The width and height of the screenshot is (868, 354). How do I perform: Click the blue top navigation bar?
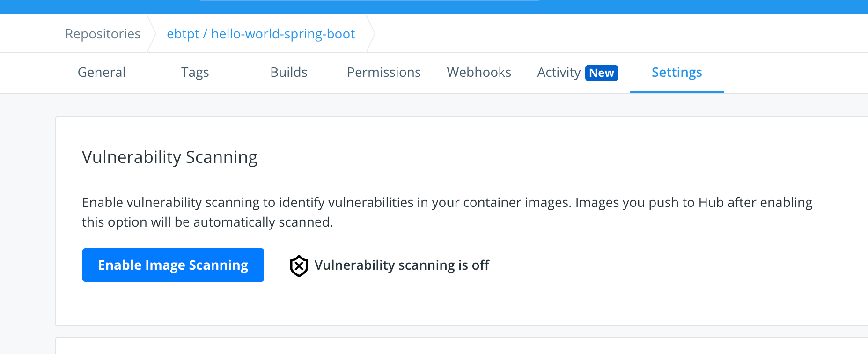(x=434, y=7)
